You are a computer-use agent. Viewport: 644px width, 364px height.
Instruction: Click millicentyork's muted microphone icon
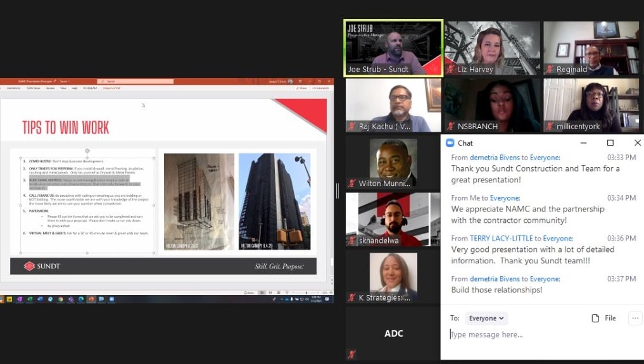[x=550, y=126]
